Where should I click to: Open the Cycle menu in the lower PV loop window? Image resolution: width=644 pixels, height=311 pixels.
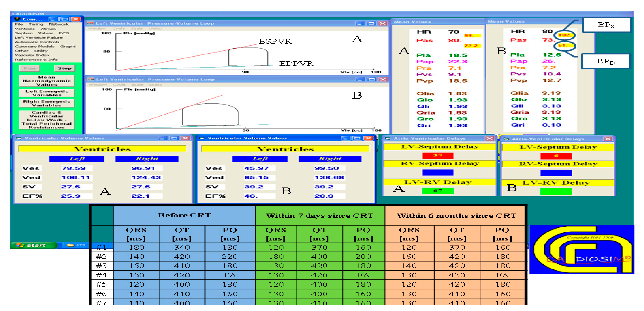click(x=119, y=84)
